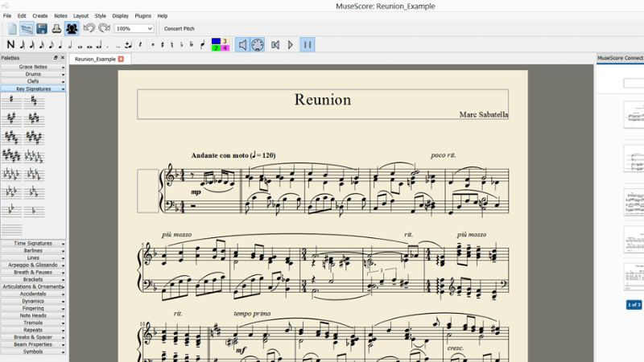The width and height of the screenshot is (644, 362).
Task: Apply the double sharp accidental
Action: pos(153,45)
